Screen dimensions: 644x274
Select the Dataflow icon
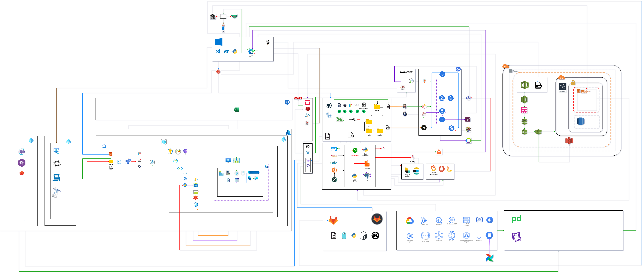point(452,235)
